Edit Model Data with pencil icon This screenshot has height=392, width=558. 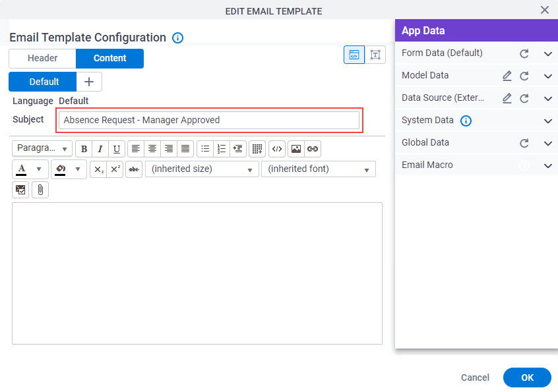coord(507,76)
